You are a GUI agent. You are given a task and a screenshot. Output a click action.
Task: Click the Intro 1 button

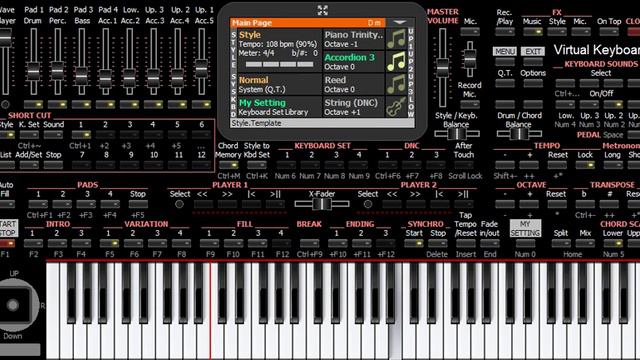33,243
